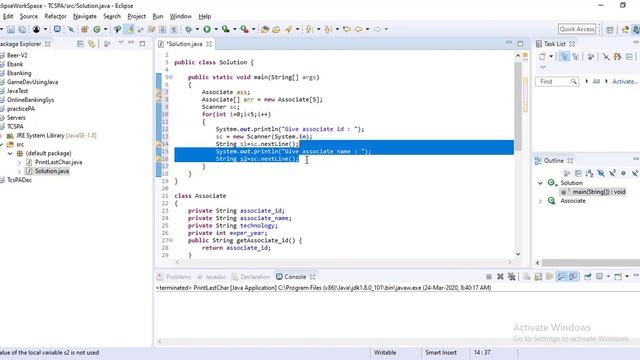The height and width of the screenshot is (360, 640).
Task: Open the Package Explorer view menu
Action: [x=121, y=42]
